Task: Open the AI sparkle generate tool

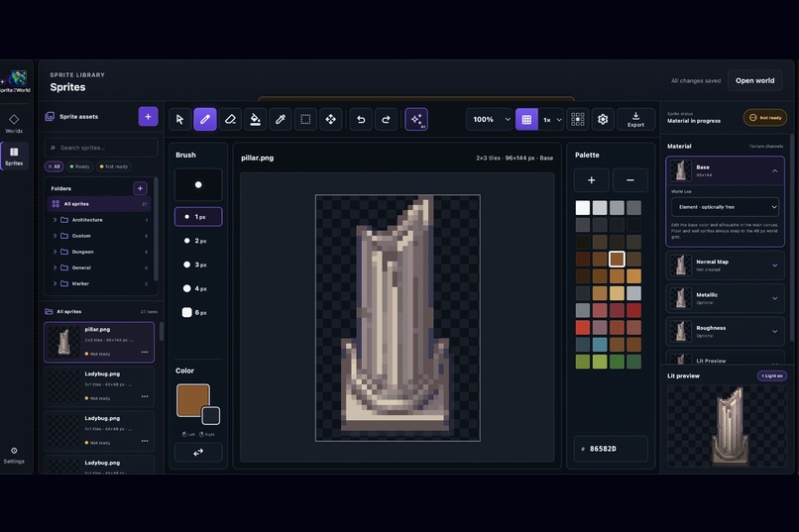Action: tap(416, 119)
